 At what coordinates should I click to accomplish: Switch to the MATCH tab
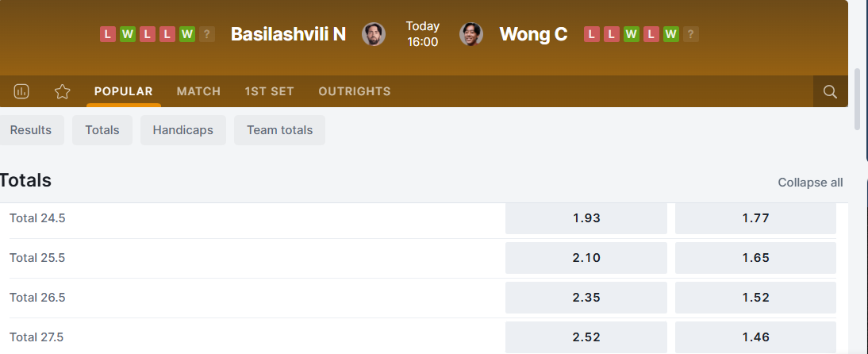coord(198,91)
